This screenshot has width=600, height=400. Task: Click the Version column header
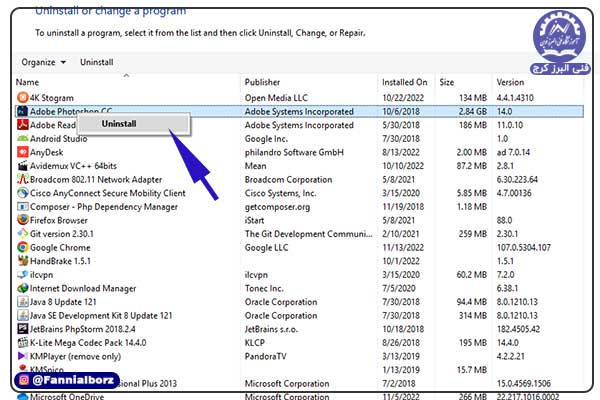(x=511, y=82)
